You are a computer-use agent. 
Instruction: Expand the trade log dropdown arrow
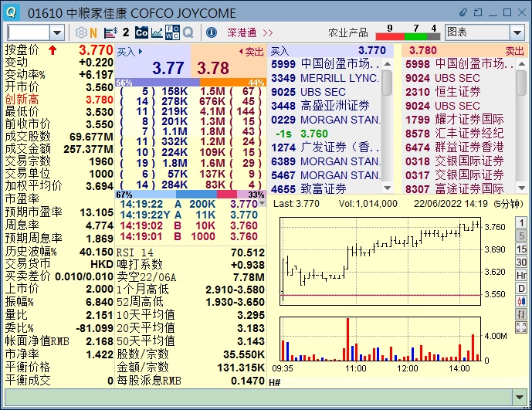coord(262,203)
